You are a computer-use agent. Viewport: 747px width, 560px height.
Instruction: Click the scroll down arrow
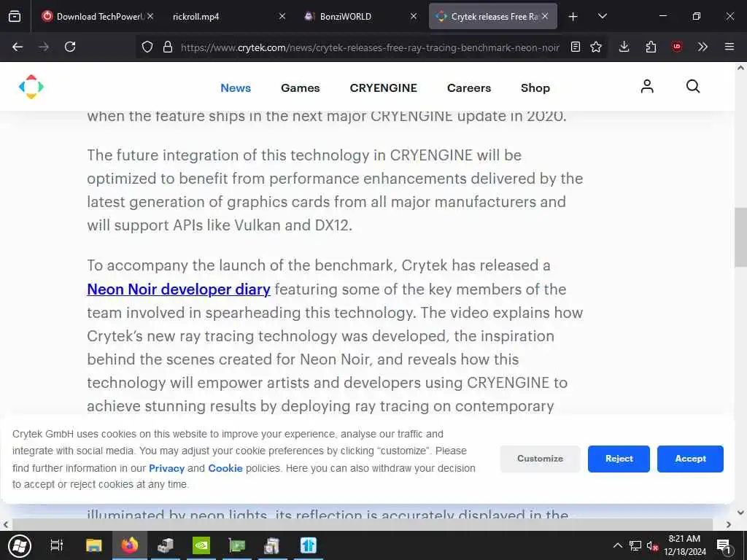pyautogui.click(x=741, y=513)
